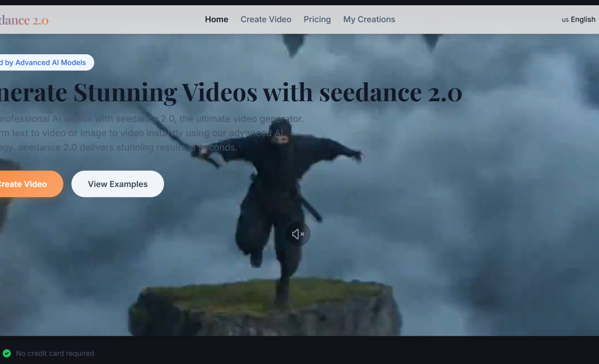Click the 'No credit card required' text
Viewport: 599px width, 364px height.
pos(55,353)
